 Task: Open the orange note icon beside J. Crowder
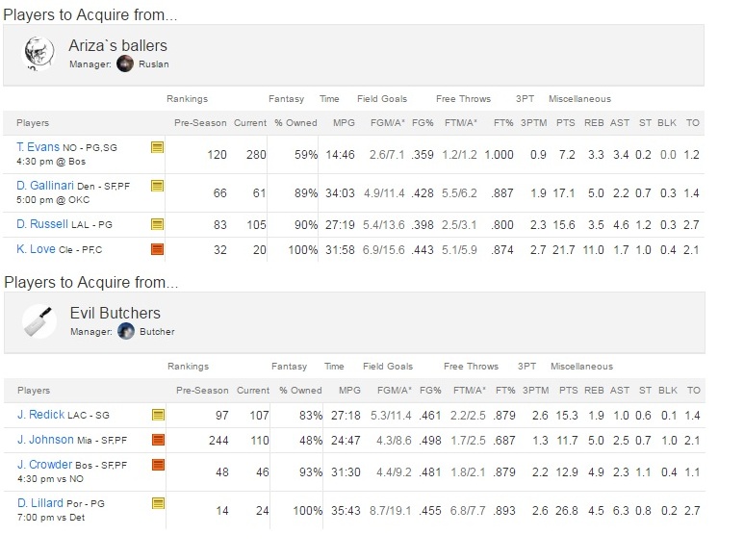158,465
